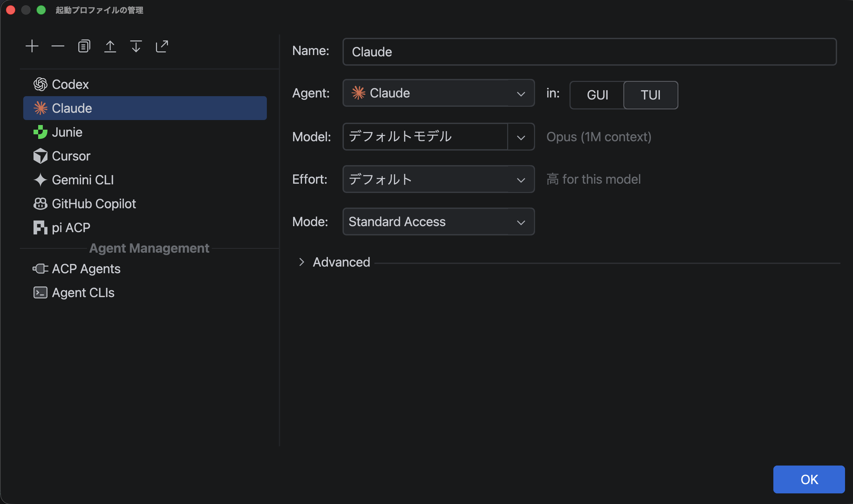853x504 pixels.
Task: Click the green zoom window button
Action: coord(41,10)
